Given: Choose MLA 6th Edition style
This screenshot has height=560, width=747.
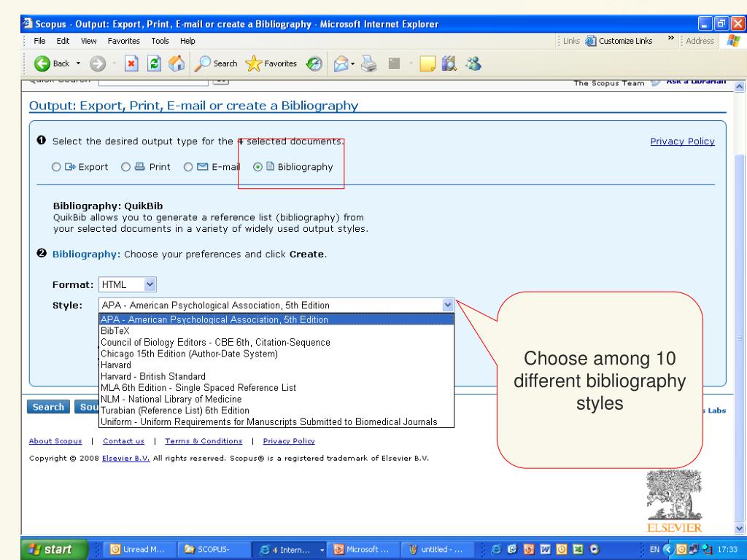Looking at the screenshot, I should [x=276, y=388].
